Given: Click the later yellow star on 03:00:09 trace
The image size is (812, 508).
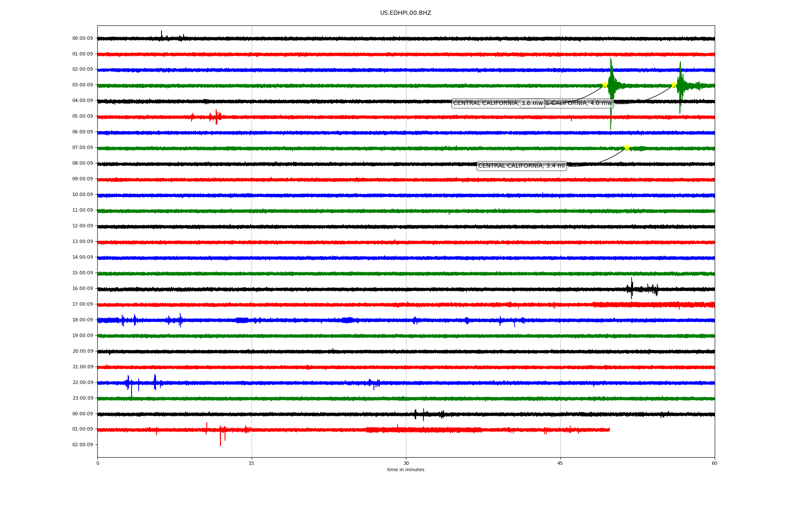Looking at the screenshot, I should tap(674, 85).
